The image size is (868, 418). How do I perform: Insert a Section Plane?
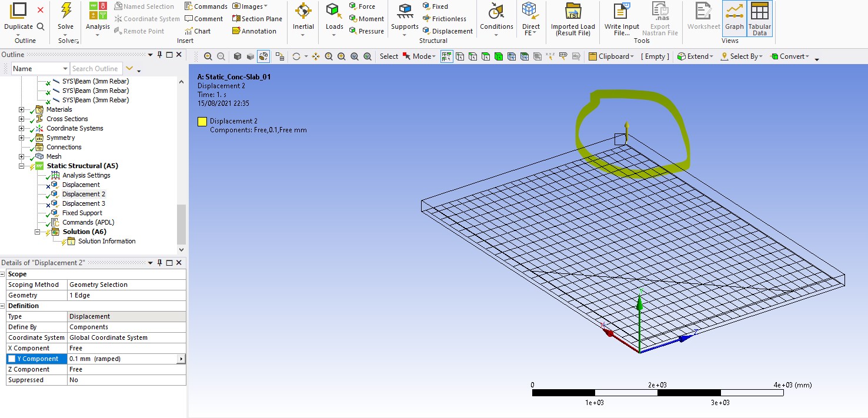257,19
